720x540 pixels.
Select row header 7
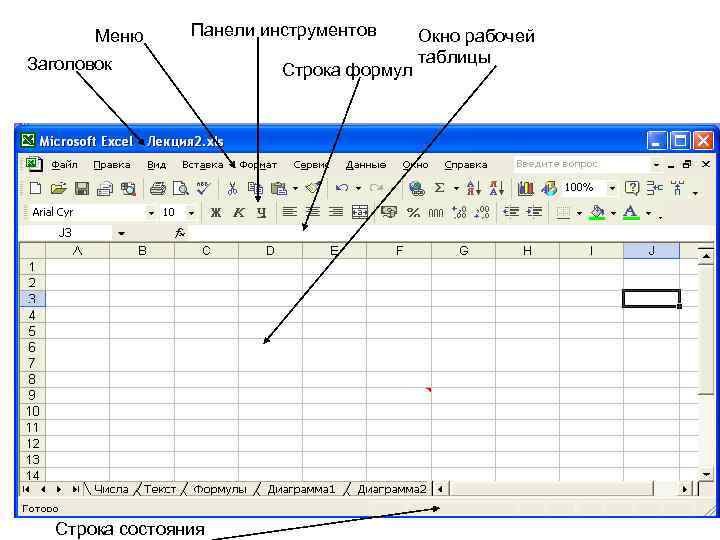pos(32,363)
